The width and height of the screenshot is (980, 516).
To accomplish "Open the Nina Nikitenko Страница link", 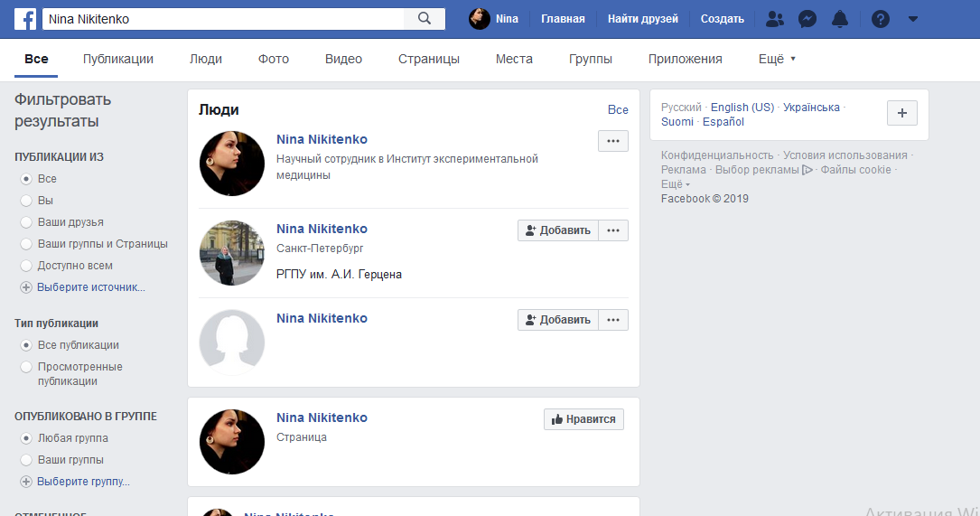I will 322,417.
